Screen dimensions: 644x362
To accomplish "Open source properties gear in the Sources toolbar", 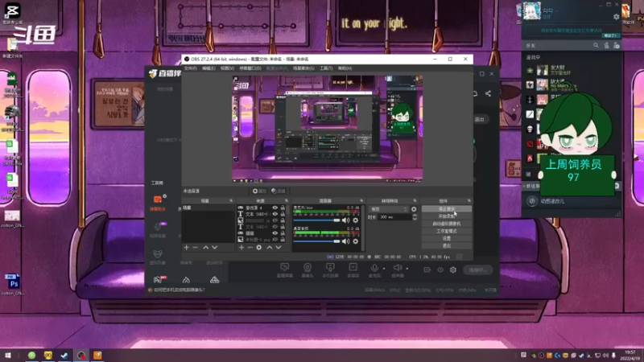I will [258, 248].
